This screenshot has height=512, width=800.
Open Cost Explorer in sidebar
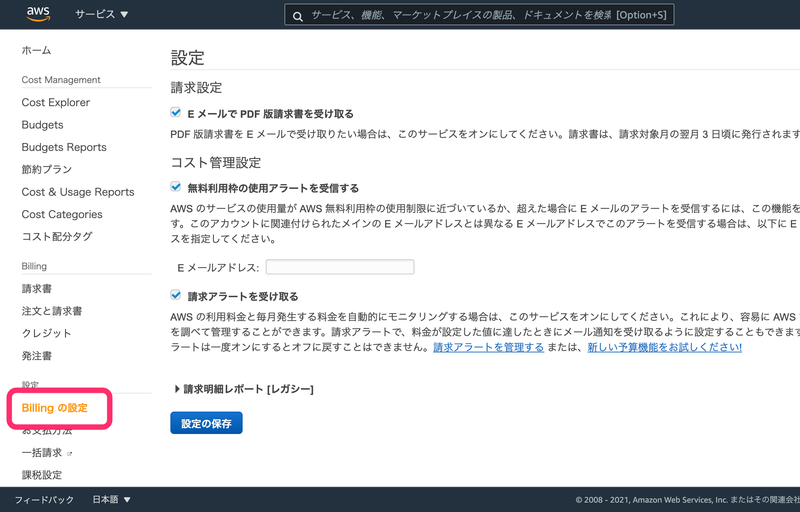click(x=56, y=102)
